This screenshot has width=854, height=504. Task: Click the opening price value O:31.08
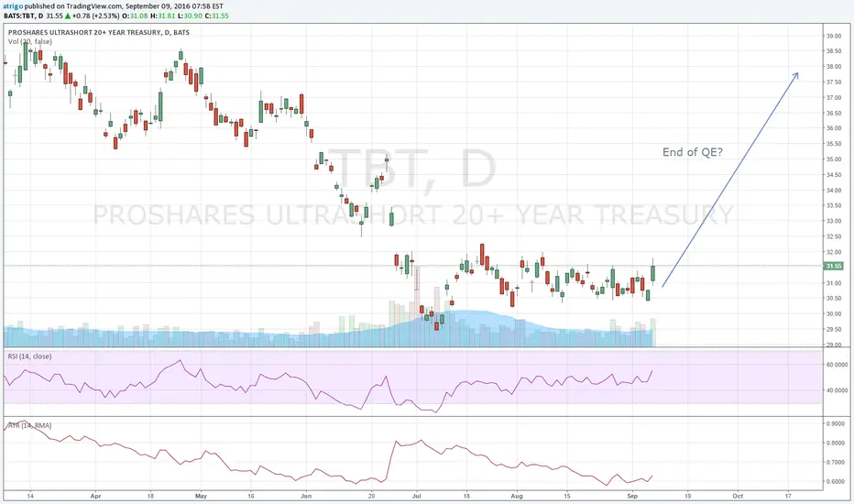(x=135, y=16)
